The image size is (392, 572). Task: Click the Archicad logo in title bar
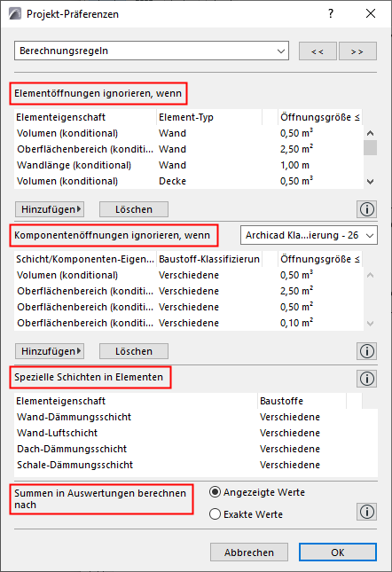click(x=15, y=14)
